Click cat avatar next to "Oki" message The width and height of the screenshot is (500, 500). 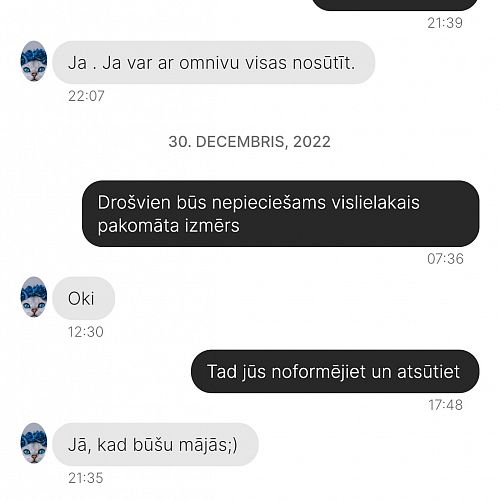point(34,297)
